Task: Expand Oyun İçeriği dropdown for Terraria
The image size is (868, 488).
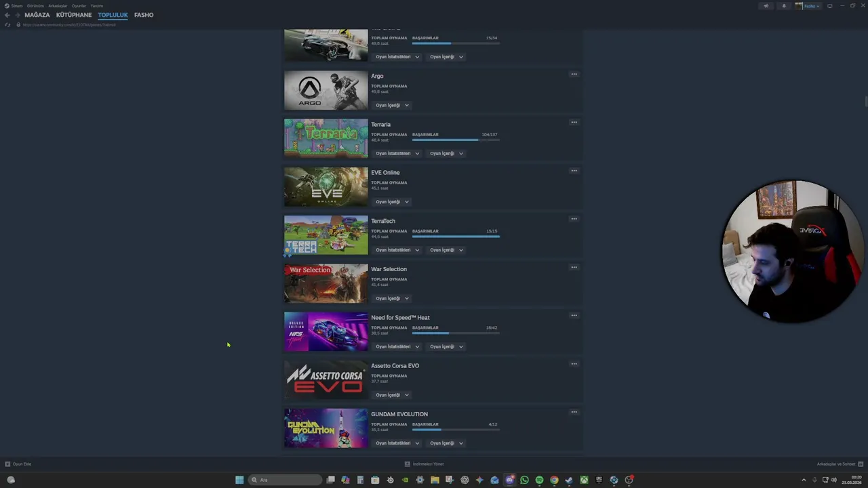Action: click(x=446, y=153)
